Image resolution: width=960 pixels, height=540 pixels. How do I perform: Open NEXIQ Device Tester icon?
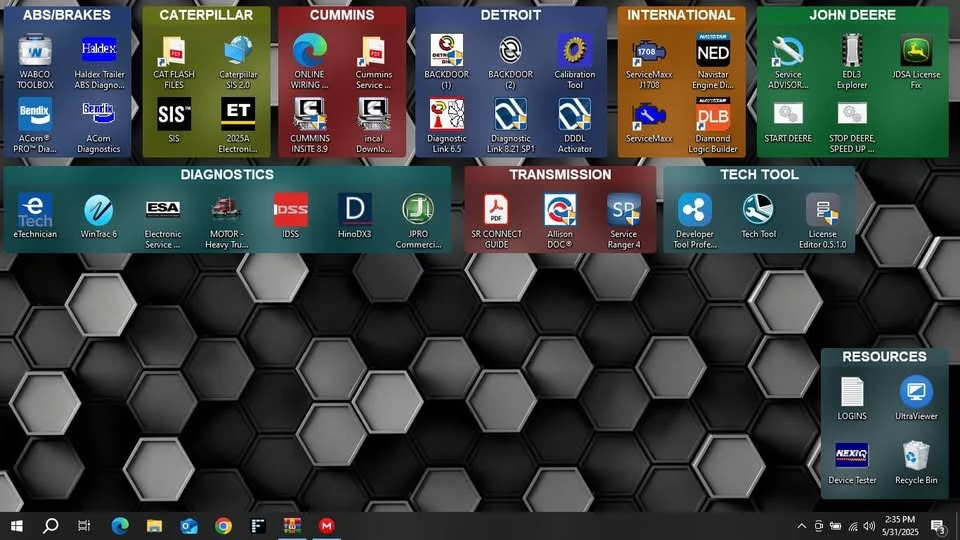[x=852, y=462]
